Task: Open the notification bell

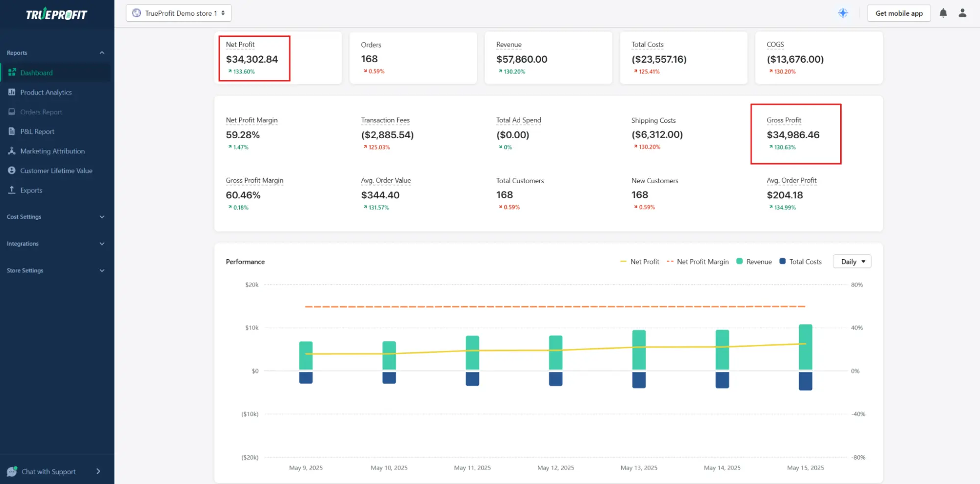Action: click(943, 13)
